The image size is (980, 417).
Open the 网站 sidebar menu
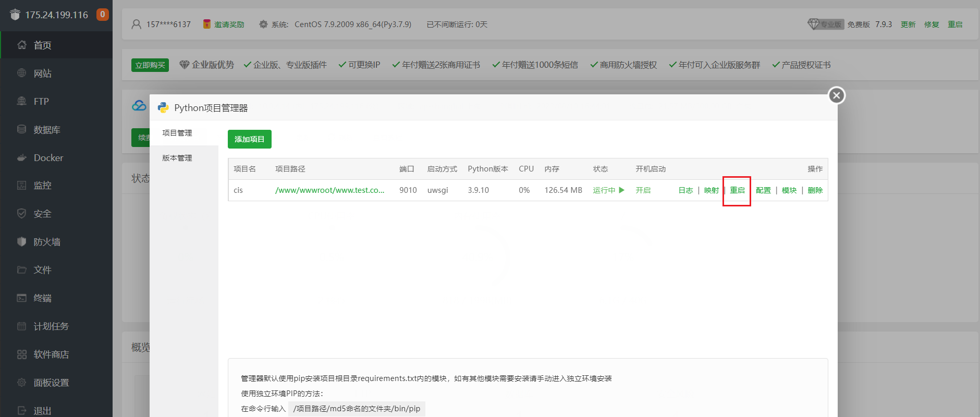[x=56, y=73]
